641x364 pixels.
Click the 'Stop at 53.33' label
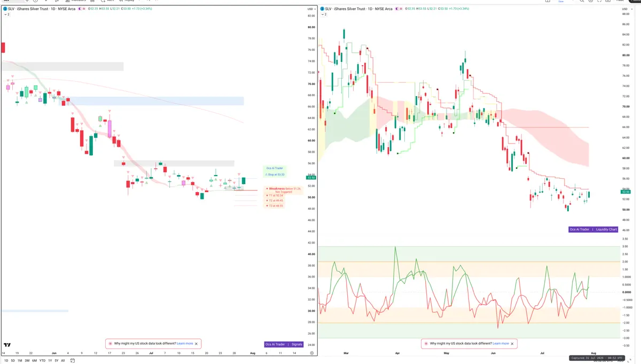[275, 175]
